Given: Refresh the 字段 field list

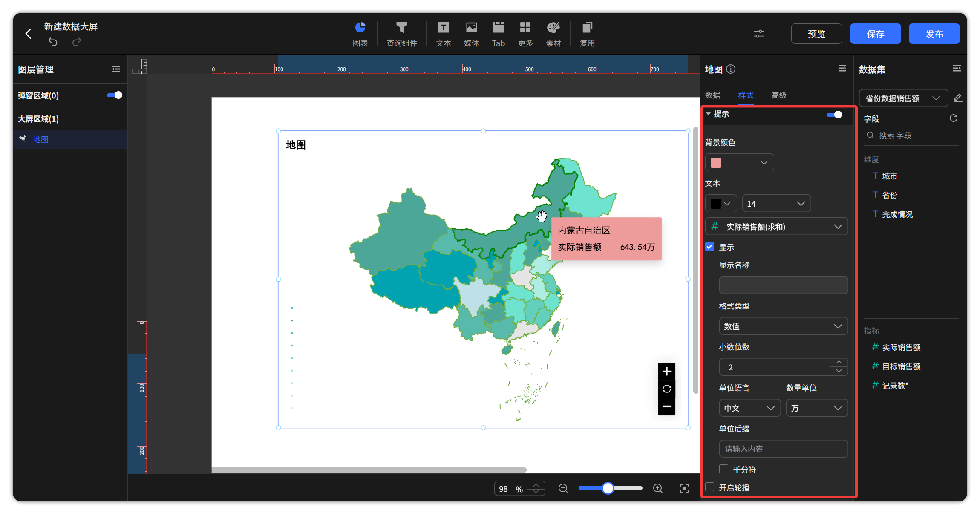Looking at the screenshot, I should pos(954,118).
